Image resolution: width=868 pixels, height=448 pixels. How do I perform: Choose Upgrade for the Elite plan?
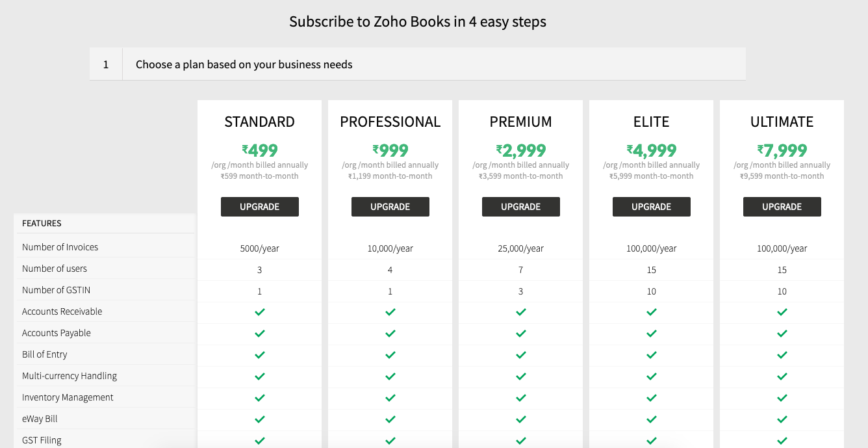coord(652,207)
